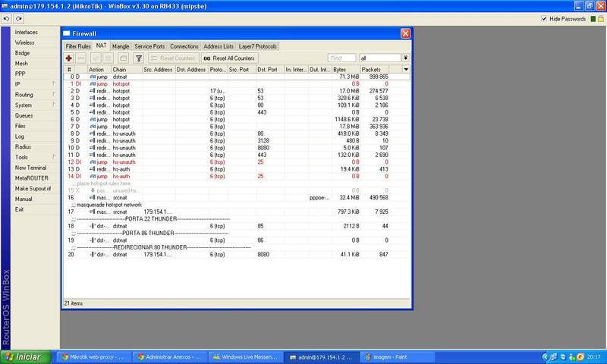Open the Layer7 Protocols tab

(x=258, y=46)
